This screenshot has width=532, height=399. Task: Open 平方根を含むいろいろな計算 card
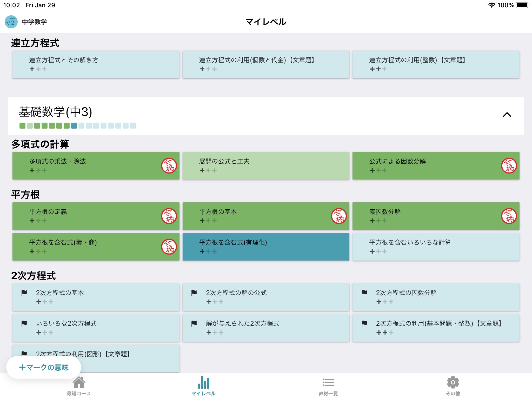click(x=436, y=247)
